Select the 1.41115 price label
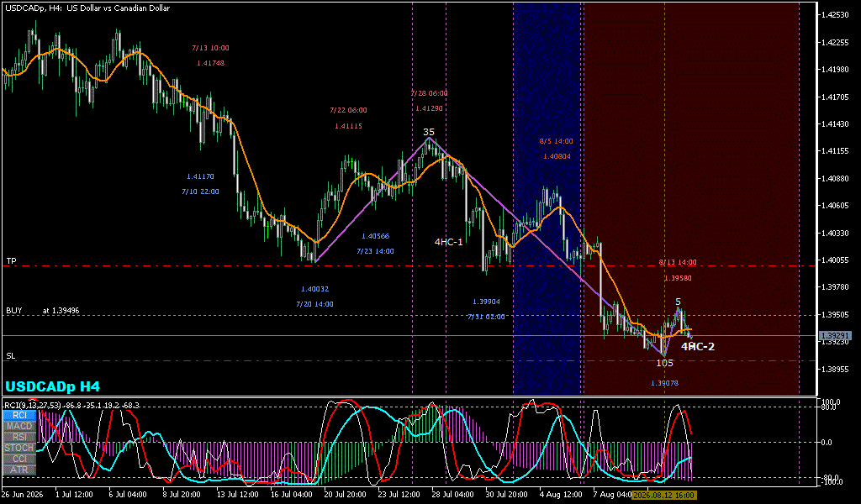The width and height of the screenshot is (861, 504). (349, 126)
